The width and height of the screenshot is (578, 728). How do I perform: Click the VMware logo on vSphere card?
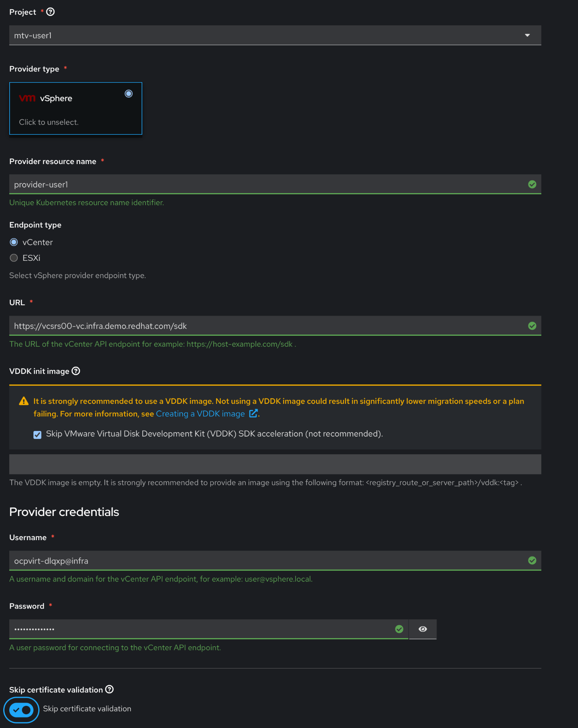tap(27, 98)
